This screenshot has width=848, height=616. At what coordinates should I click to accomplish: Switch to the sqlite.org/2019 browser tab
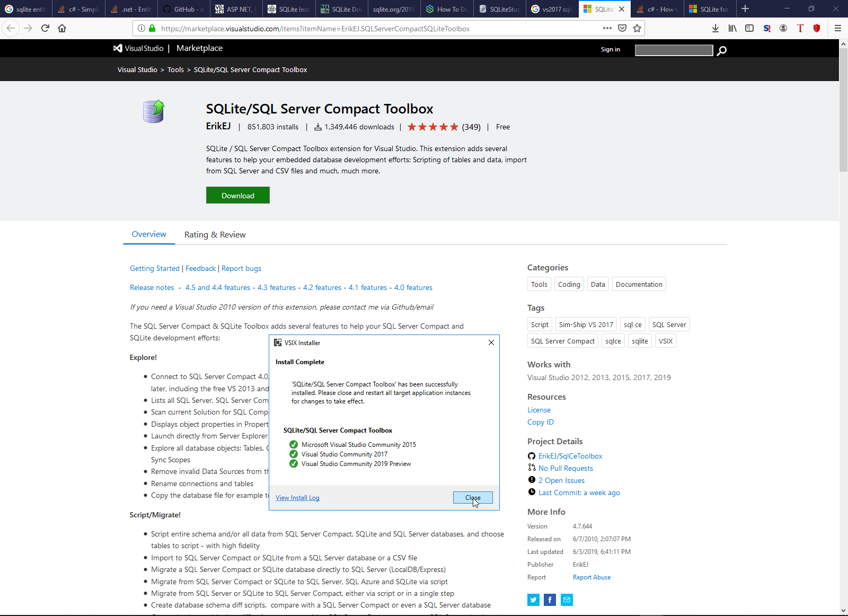394,9
